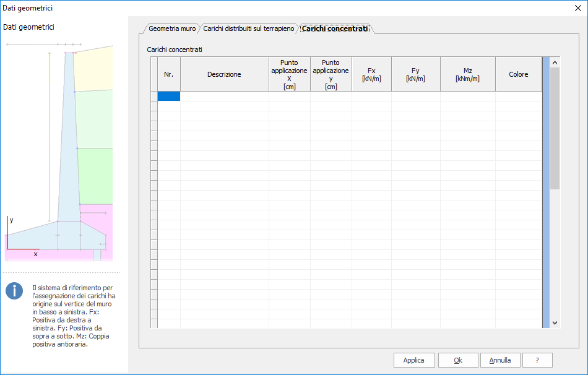Click the Colore column header
Image resolution: width=588 pixels, height=375 pixels.
(x=519, y=74)
